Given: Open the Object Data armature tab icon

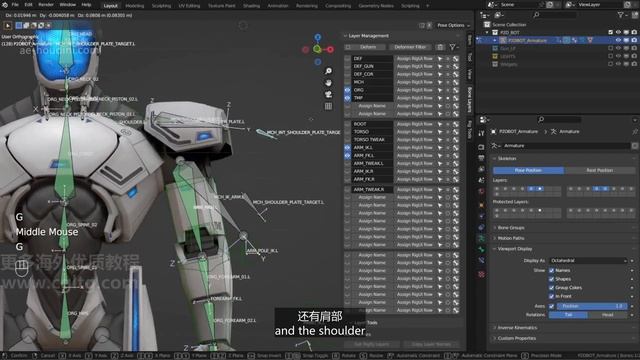Looking at the screenshot, I should [481, 238].
